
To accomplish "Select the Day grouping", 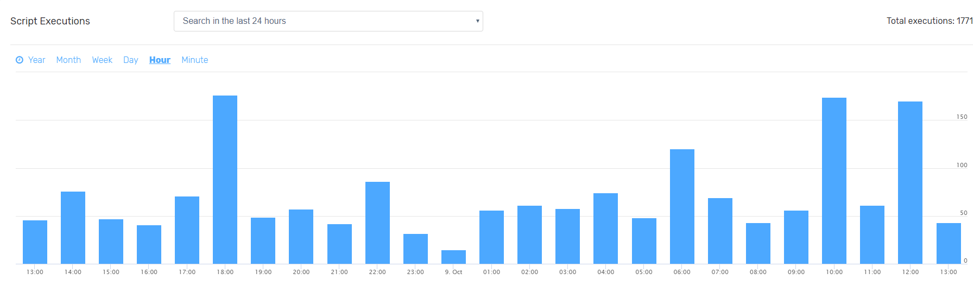I will [x=130, y=60].
